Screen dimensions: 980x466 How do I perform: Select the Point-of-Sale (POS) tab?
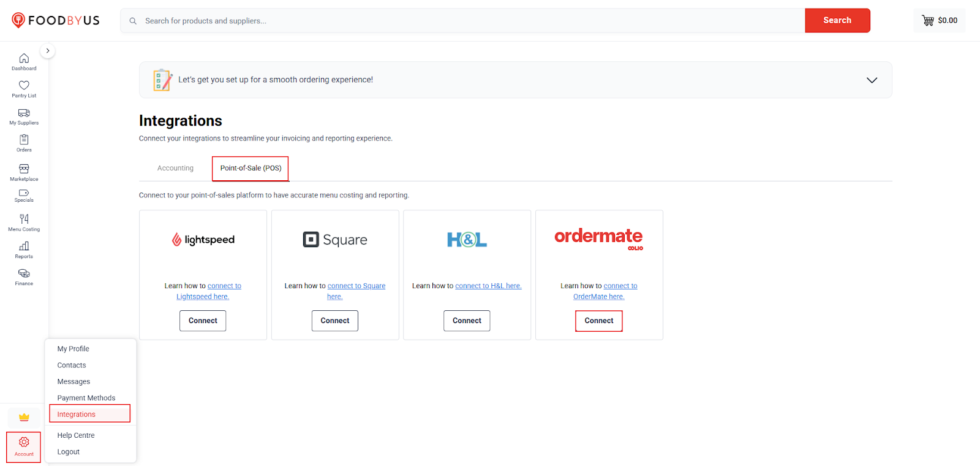pyautogui.click(x=251, y=169)
